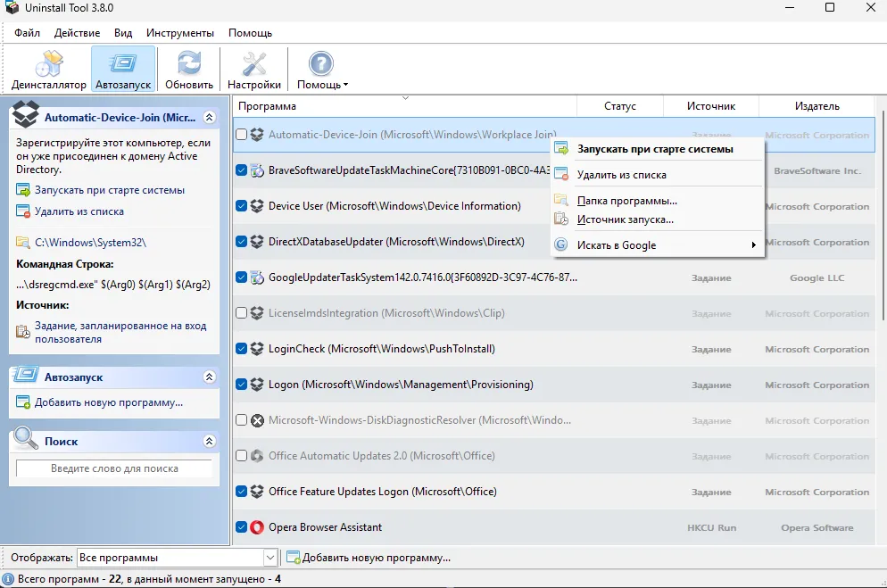
Task: Open the Отображать combo box dropdown
Action: point(270,558)
